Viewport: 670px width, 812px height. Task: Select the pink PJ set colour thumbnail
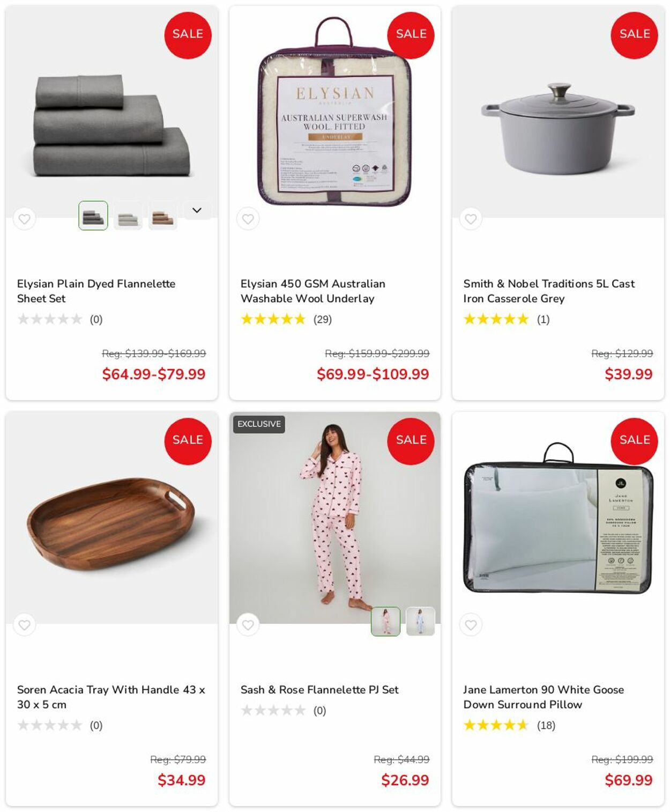[x=386, y=622]
